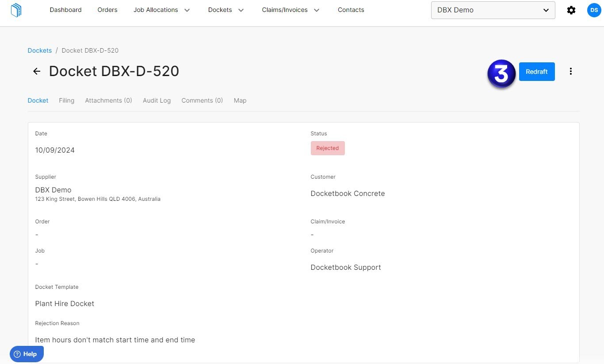Screen dimensions: 604x364
Task: Open the settings gear
Action: pos(571,10)
